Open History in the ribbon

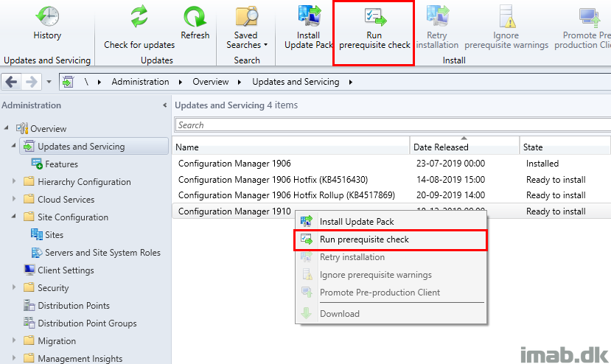pos(47,23)
